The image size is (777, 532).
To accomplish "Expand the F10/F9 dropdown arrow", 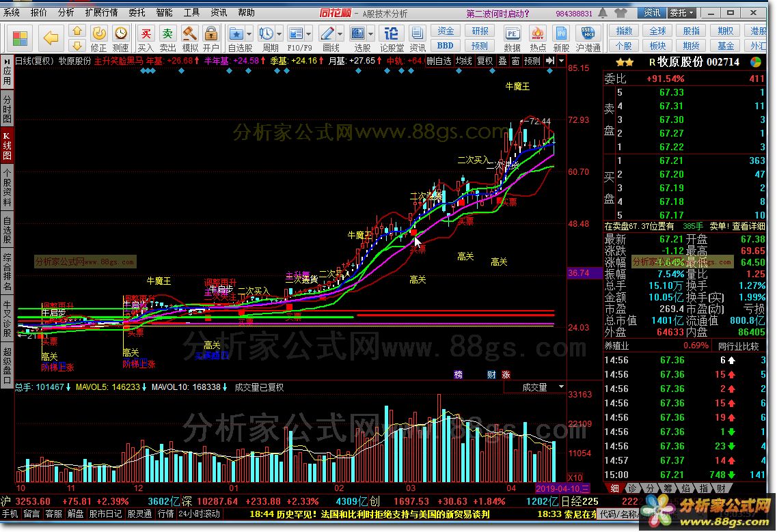I will (x=309, y=34).
